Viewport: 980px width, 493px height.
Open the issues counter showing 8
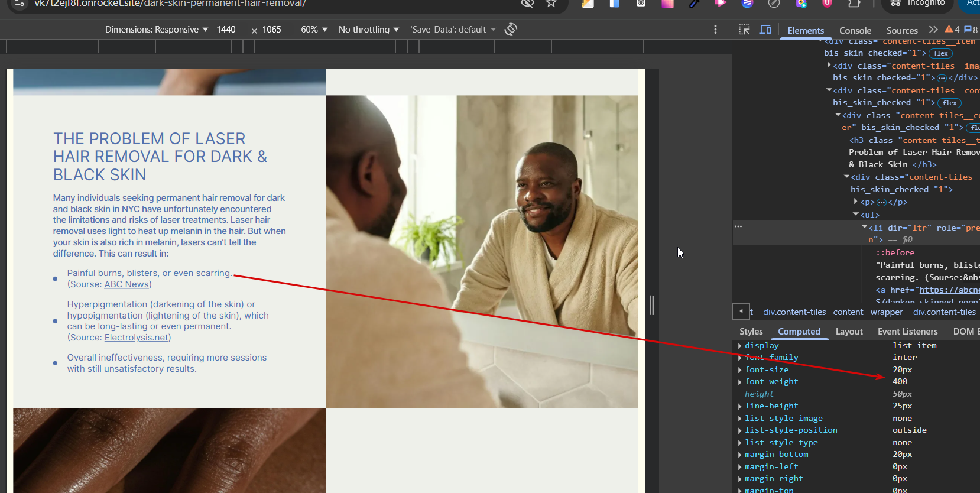[x=971, y=30]
